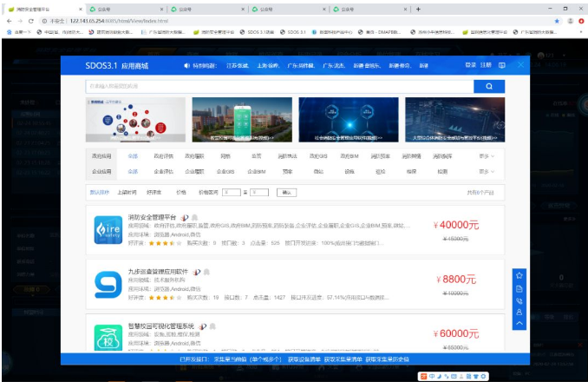Click the user icon in right sidebar
The width and height of the screenshot is (588, 382).
pyautogui.click(x=519, y=312)
